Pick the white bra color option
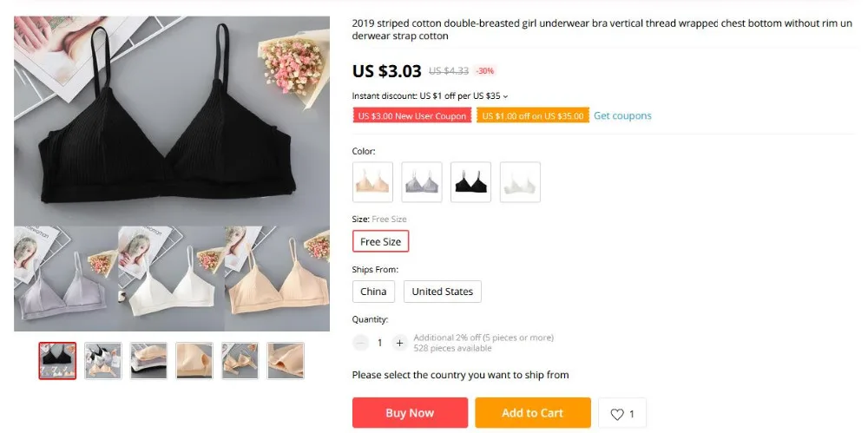The height and width of the screenshot is (433, 868). point(520,182)
